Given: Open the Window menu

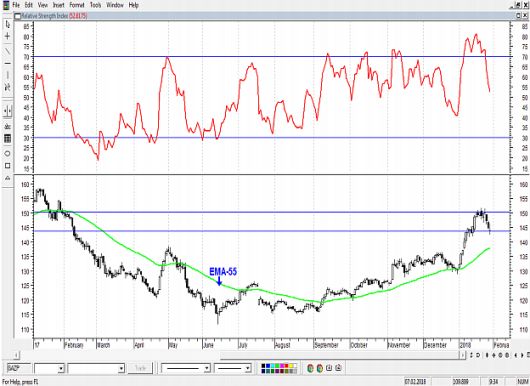Looking at the screenshot, I should point(115,5).
